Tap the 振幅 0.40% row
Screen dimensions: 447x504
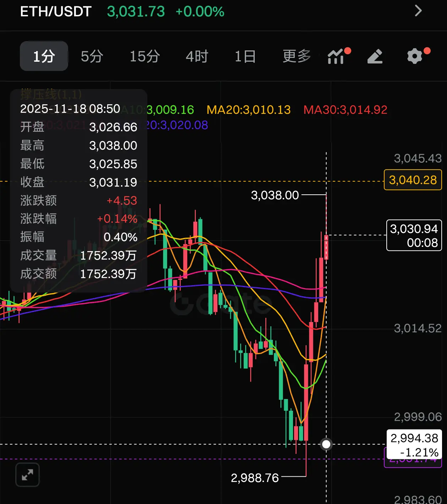point(78,237)
